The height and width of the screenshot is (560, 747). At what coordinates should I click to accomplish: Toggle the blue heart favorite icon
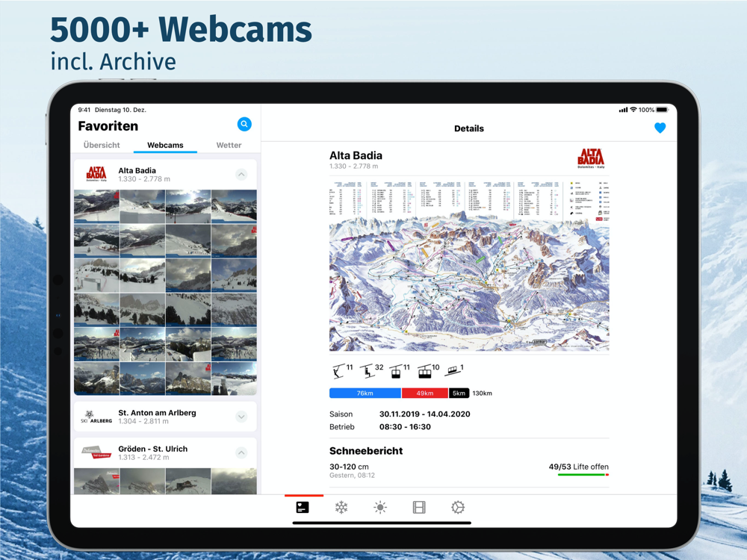[660, 128]
